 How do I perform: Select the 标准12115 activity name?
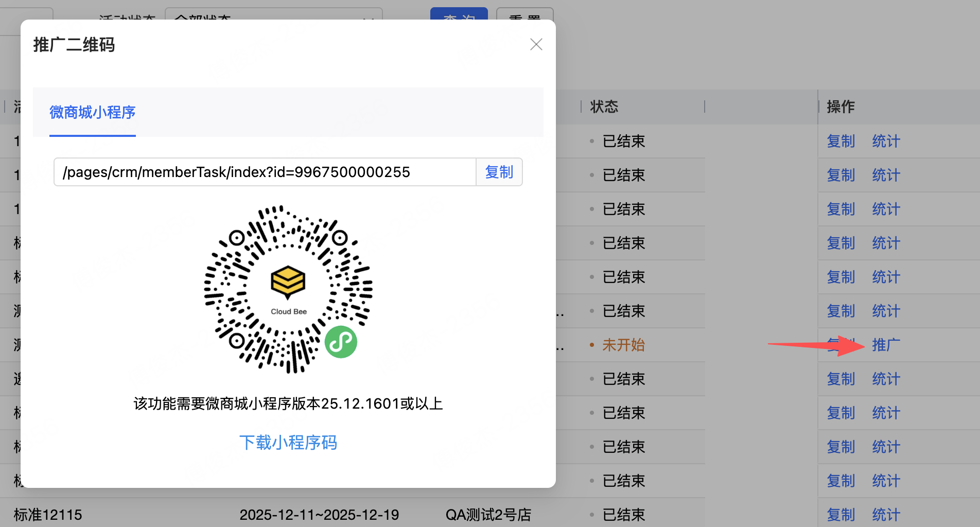(x=48, y=515)
